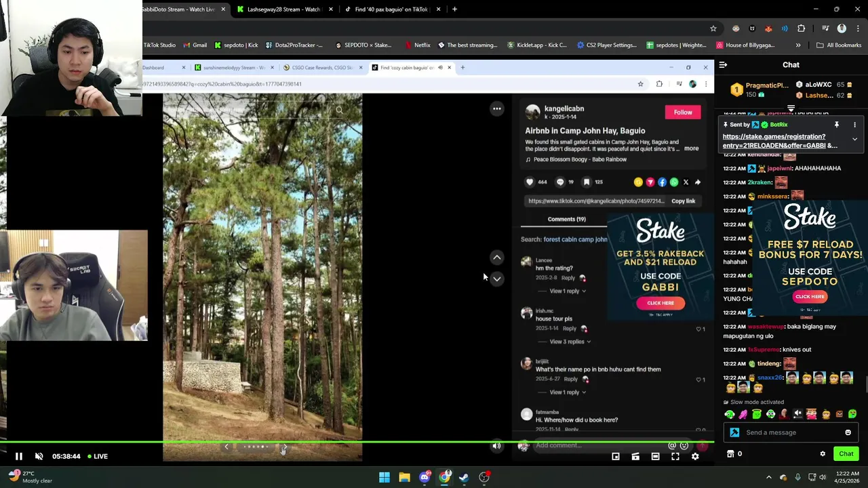Toggle theater mode in Kick player
Viewport: 868px width, 488px height.
[655, 457]
